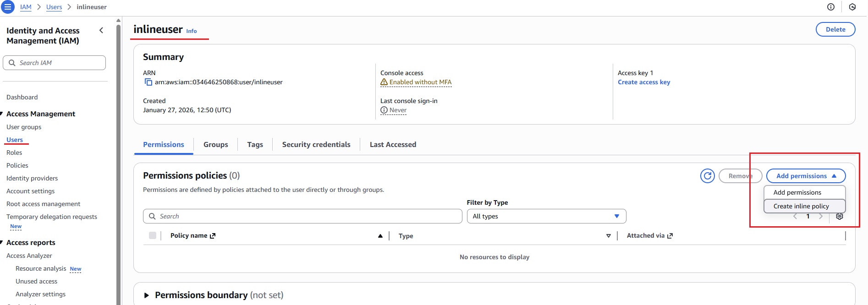Click the Policy name external link icon
The image size is (868, 305).
coord(213,236)
